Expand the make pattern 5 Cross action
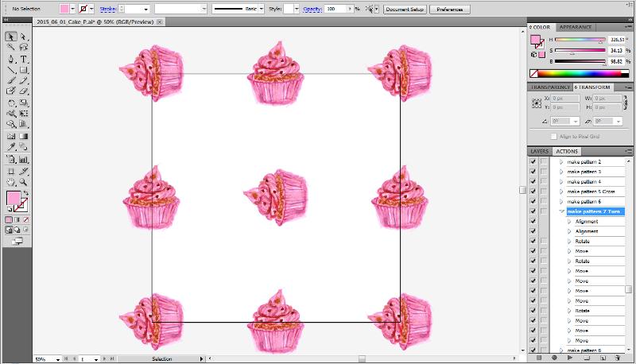The height and width of the screenshot is (364, 636). 561,192
